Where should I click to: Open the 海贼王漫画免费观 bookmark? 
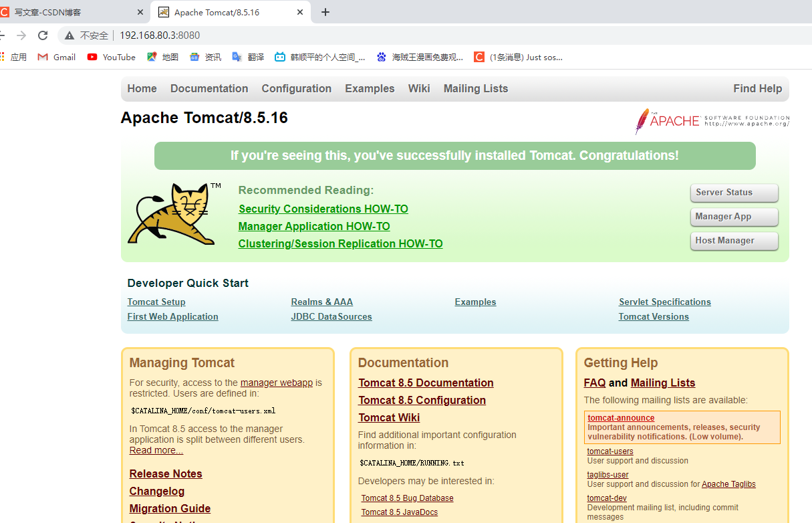coord(420,57)
